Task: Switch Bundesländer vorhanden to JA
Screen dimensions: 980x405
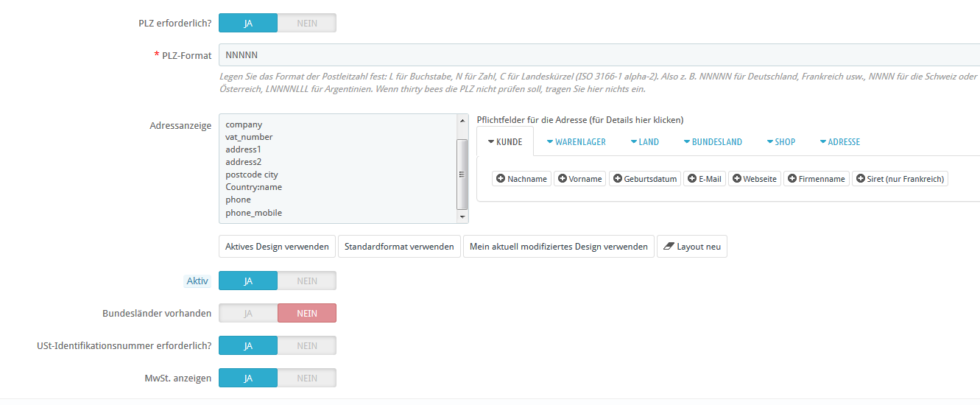Action: click(x=248, y=313)
